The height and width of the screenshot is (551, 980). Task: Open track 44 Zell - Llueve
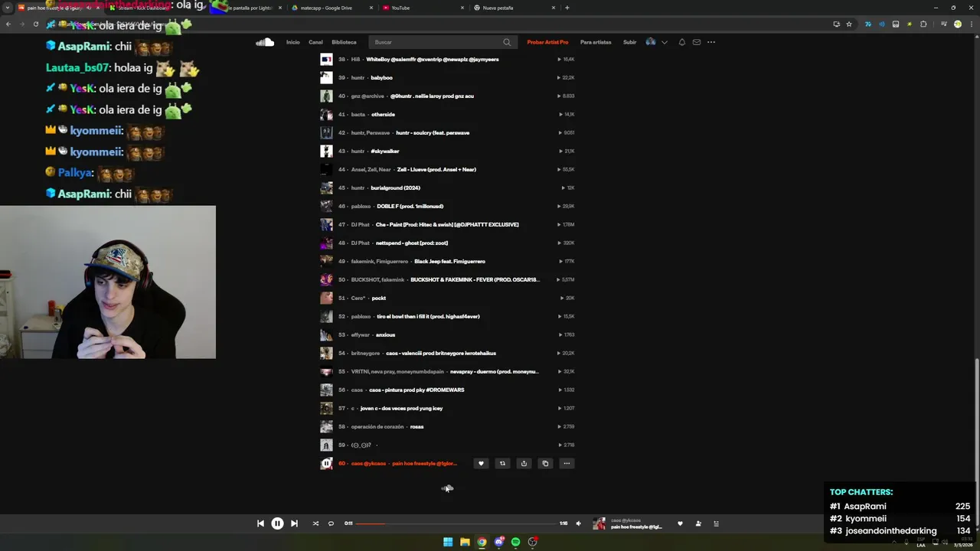point(436,169)
